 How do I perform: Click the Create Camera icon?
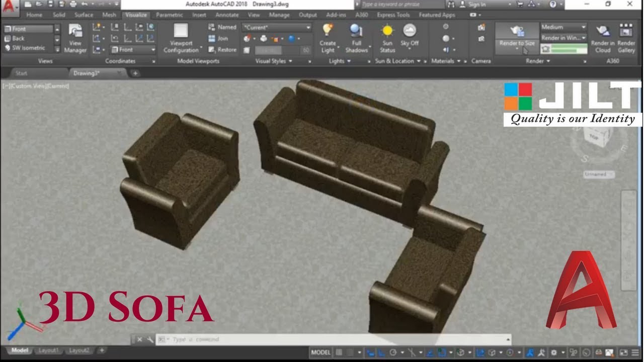pyautogui.click(x=481, y=27)
